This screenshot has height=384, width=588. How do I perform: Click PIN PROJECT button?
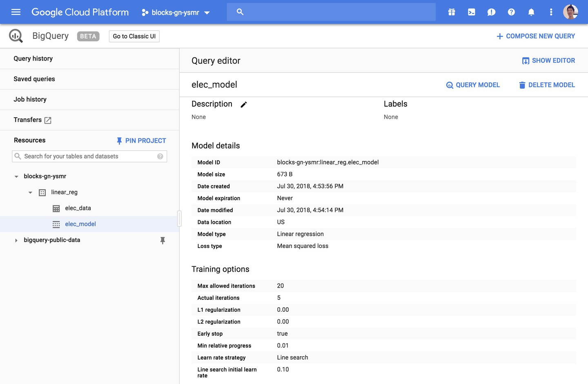tap(141, 141)
